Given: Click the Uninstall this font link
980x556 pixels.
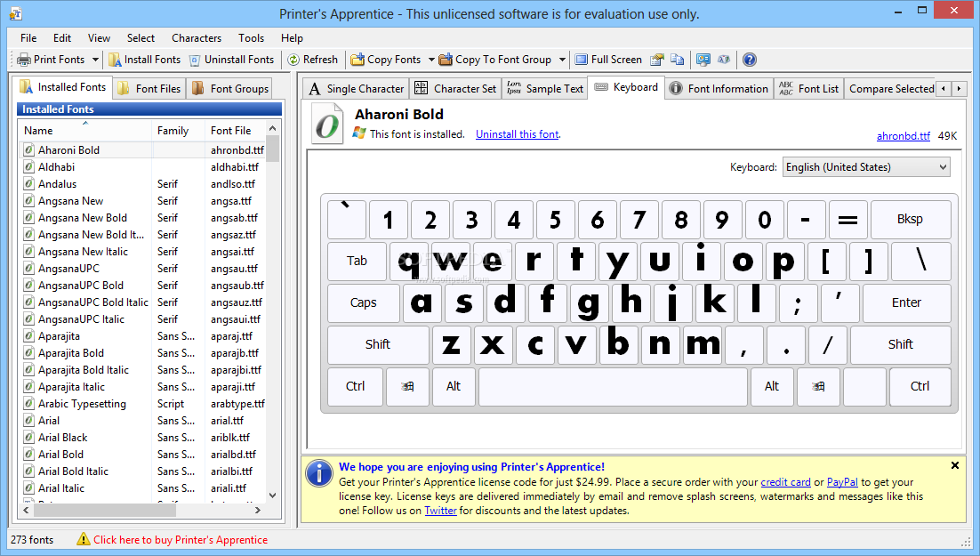Looking at the screenshot, I should coord(517,133).
